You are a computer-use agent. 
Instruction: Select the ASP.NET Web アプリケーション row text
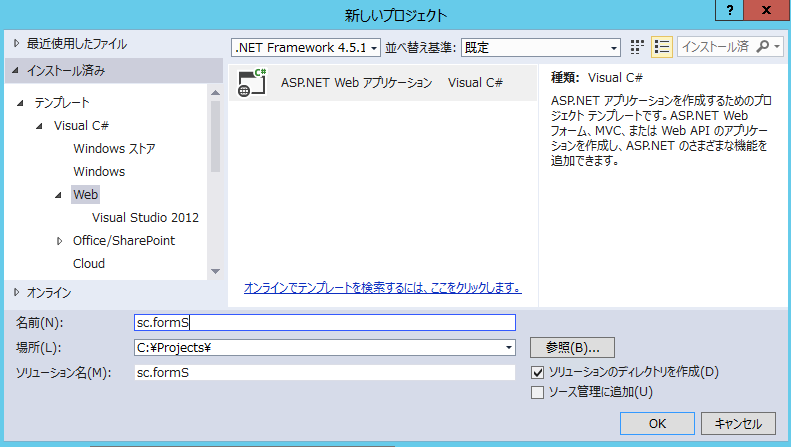pyautogui.click(x=356, y=83)
